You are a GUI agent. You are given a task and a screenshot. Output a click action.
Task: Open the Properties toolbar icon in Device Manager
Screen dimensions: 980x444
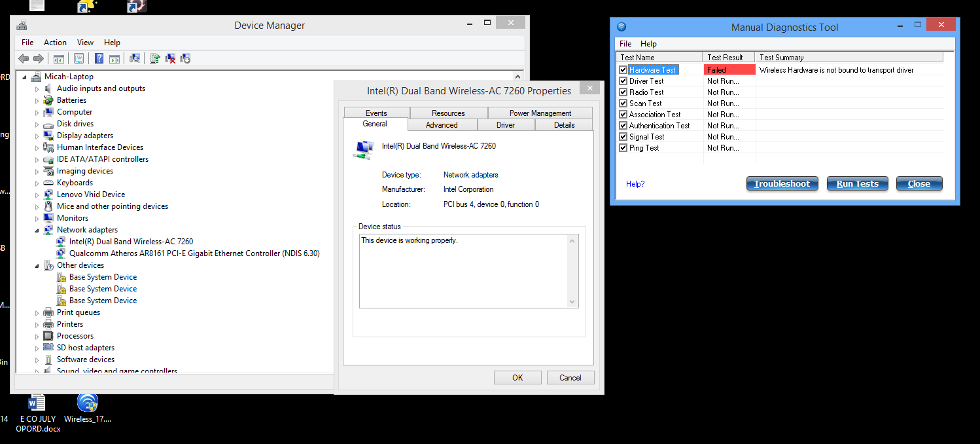click(x=79, y=58)
